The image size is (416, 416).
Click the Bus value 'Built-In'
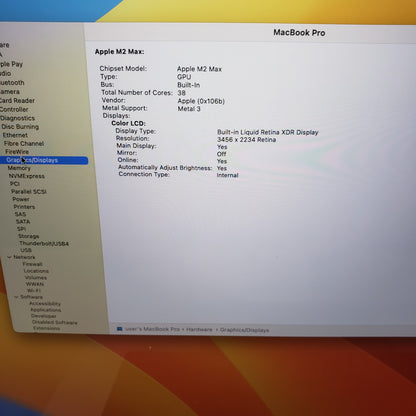click(x=188, y=85)
